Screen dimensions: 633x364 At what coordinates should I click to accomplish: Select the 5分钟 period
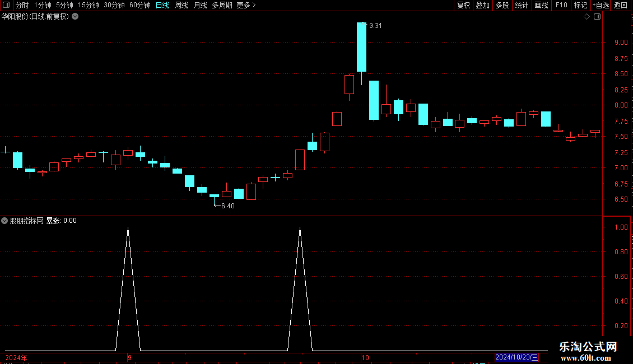coord(64,5)
